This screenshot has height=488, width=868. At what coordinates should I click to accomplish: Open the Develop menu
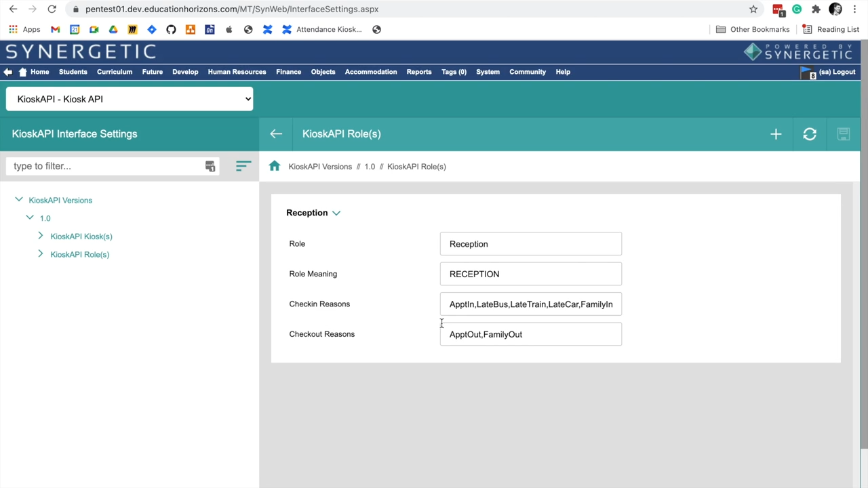pos(185,72)
